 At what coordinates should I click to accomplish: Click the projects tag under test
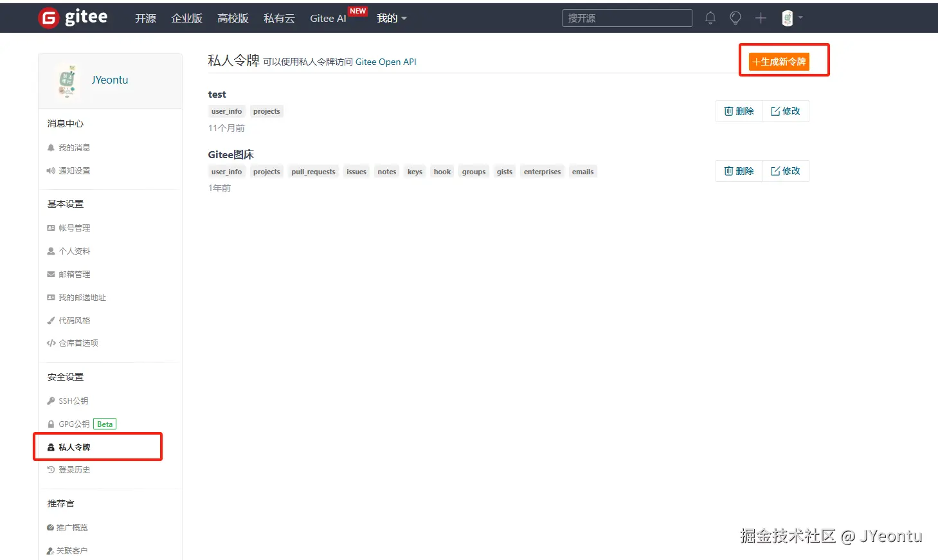[x=267, y=111]
